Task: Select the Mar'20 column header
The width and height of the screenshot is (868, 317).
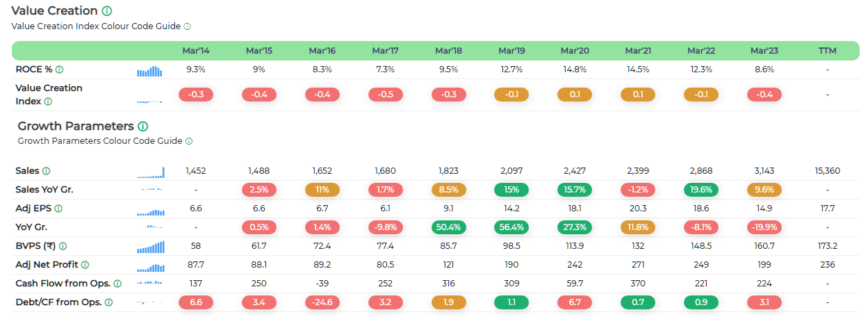Action: tap(574, 51)
